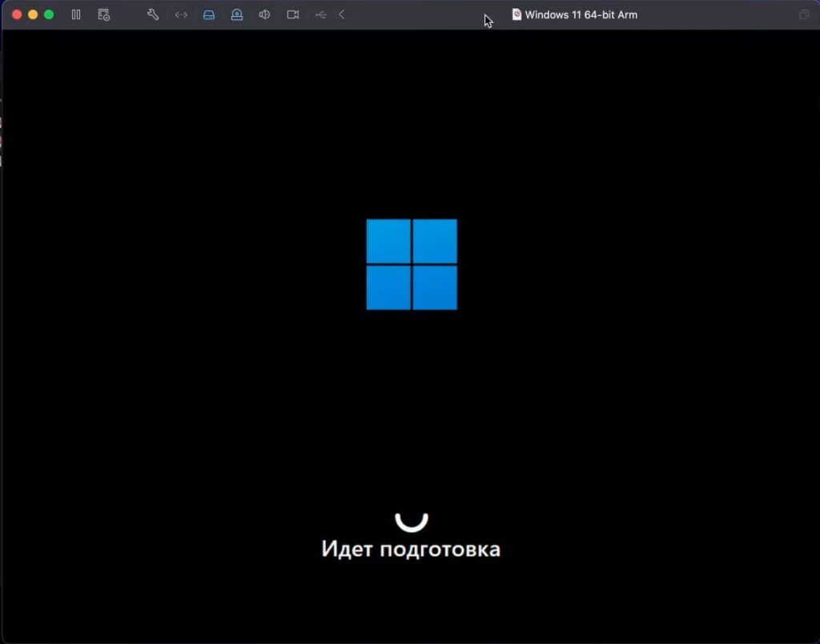Toggle the CD/DVD drive device icon
The width and height of the screenshot is (820, 644).
[237, 14]
